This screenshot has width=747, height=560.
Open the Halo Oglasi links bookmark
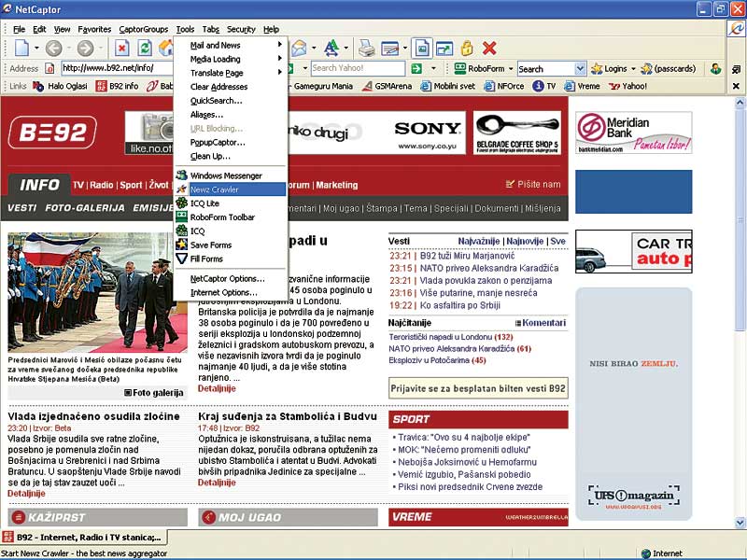point(60,86)
